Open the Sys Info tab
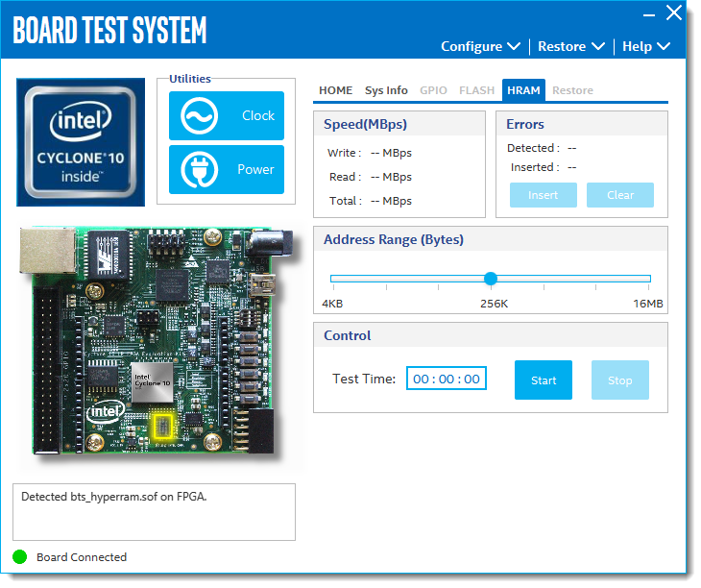The width and height of the screenshot is (701, 588). (386, 90)
